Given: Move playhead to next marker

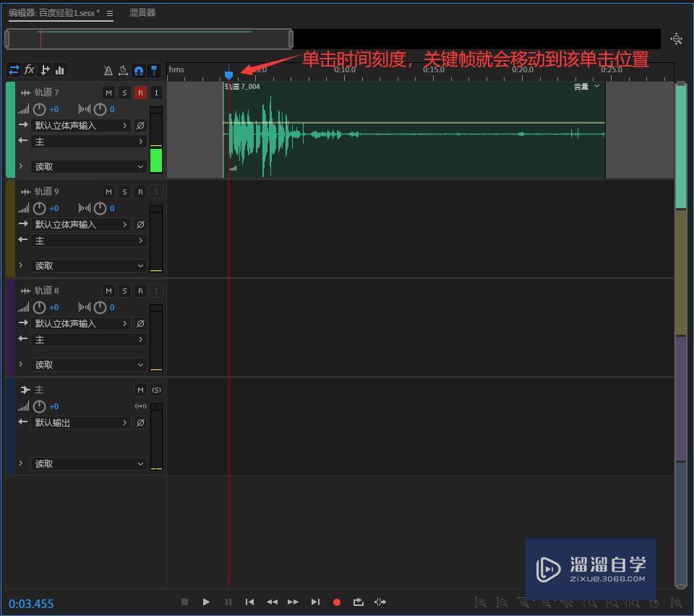Looking at the screenshot, I should [x=315, y=602].
